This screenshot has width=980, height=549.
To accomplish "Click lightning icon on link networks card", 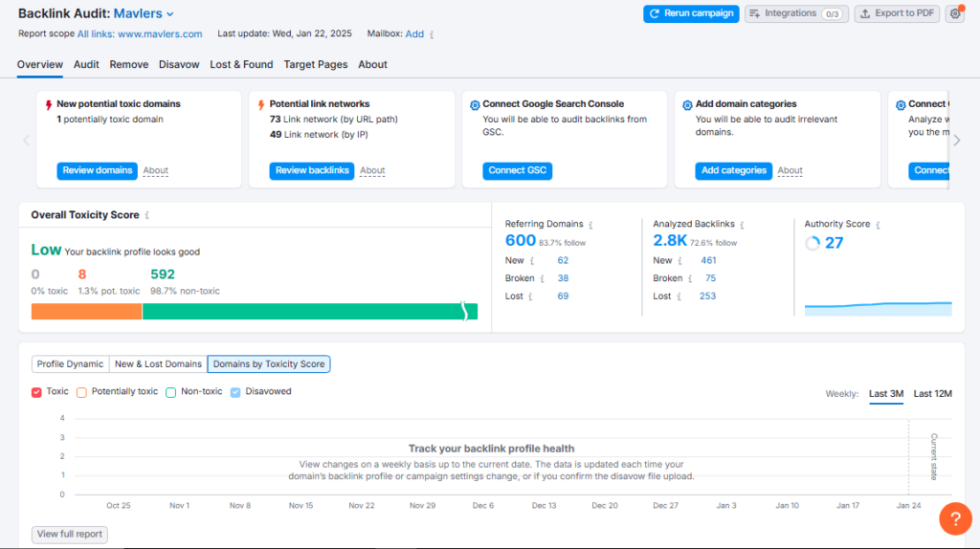I will tap(261, 105).
